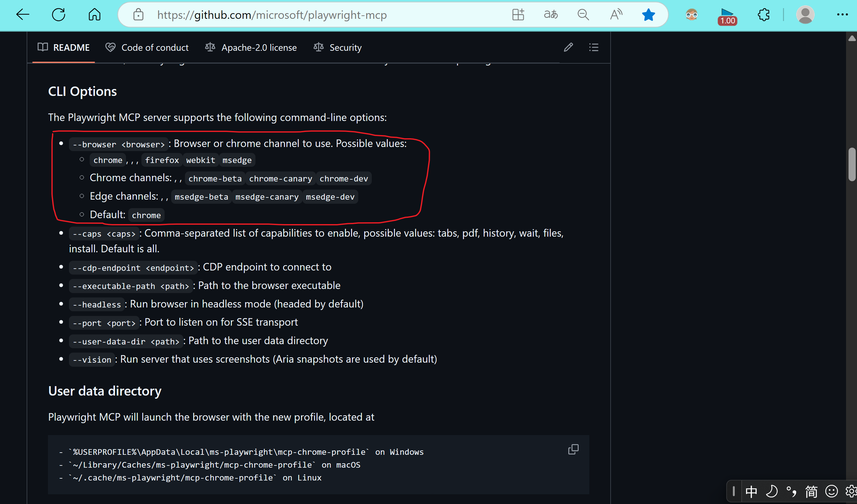Open the user profile avatar menu
This screenshot has width=857, height=504.
pyautogui.click(x=805, y=15)
